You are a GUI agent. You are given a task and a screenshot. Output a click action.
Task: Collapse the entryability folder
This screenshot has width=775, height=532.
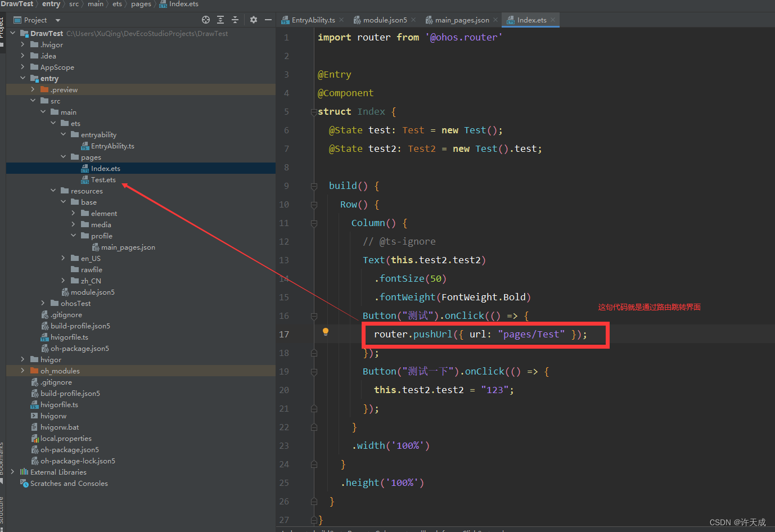click(x=63, y=134)
